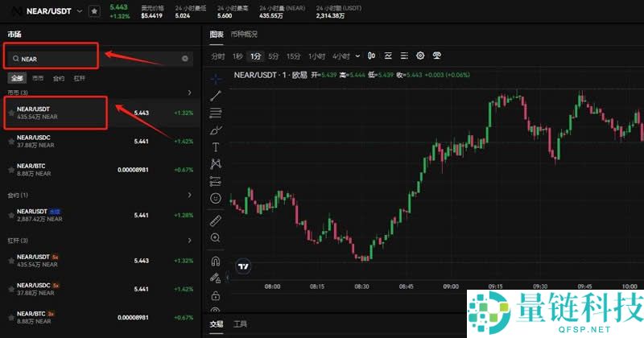This screenshot has width=644, height=338.
Task: Expand the 合约 section chevron
Action: (x=189, y=195)
